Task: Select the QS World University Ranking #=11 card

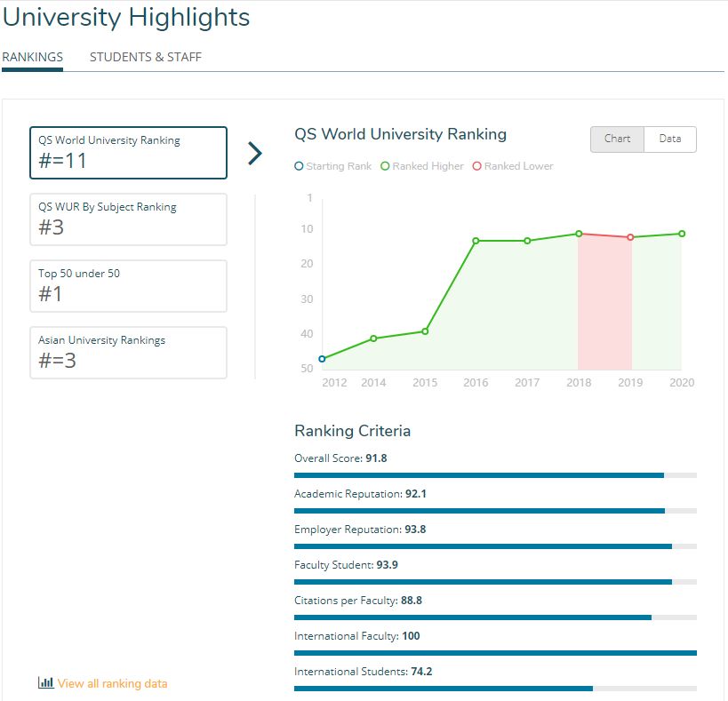Action: pyautogui.click(x=128, y=153)
